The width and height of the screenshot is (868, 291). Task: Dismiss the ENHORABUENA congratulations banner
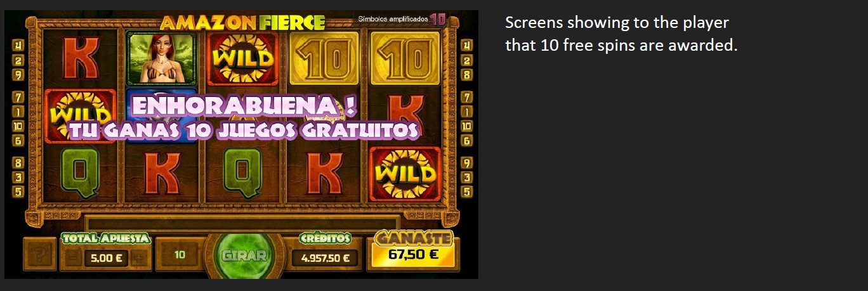pos(244,118)
